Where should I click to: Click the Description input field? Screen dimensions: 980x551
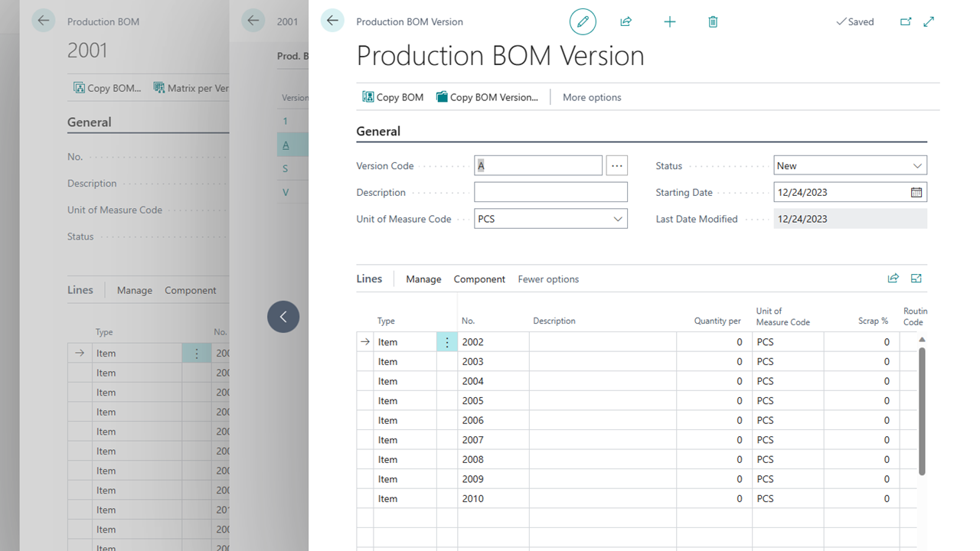click(550, 192)
